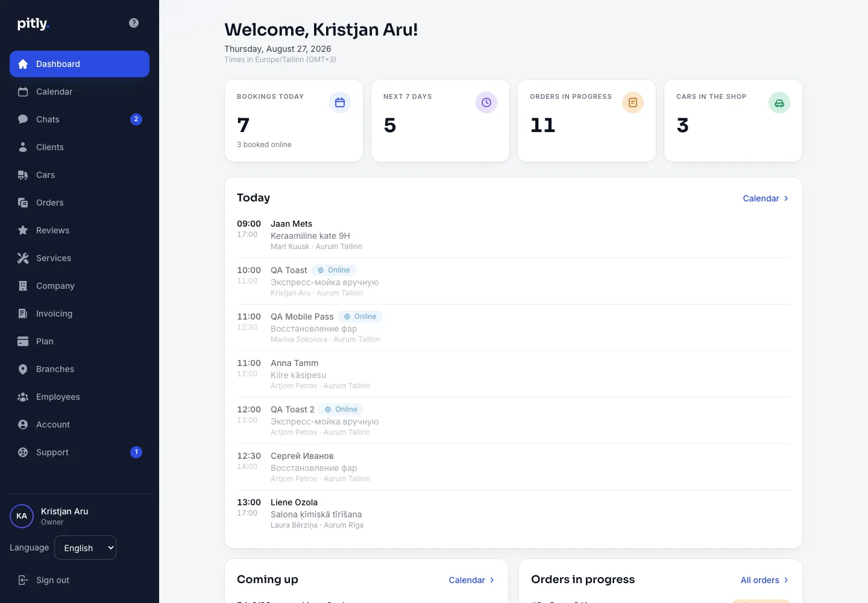This screenshot has width=868, height=603.
Task: Click the Dashboard home icon
Action: [23, 64]
